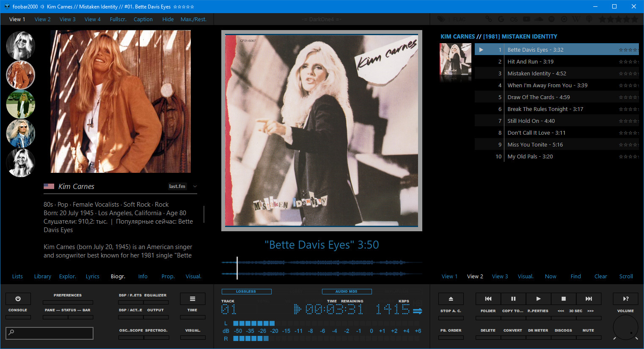Open the hamburger menu button

[x=193, y=299]
